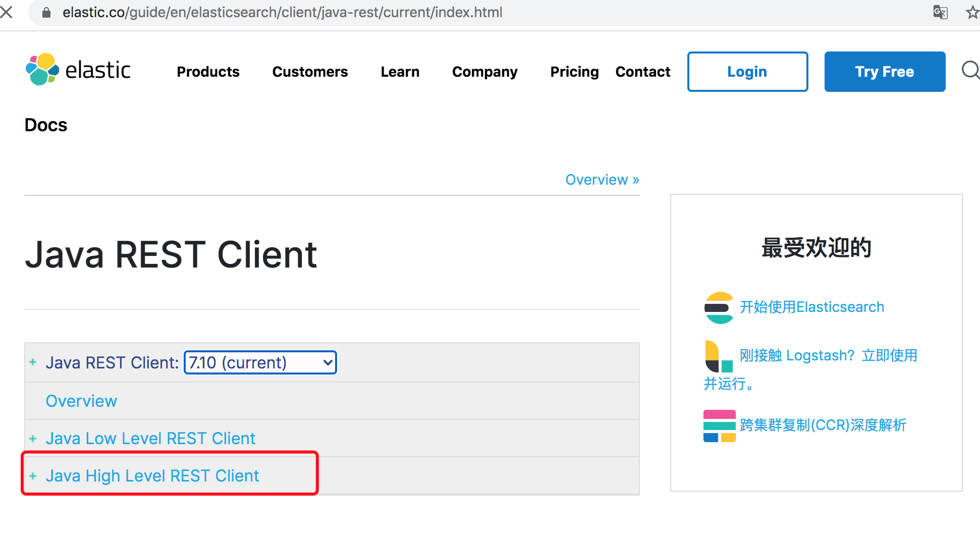
Task: Click the Java REST Client page title
Action: 171,254
